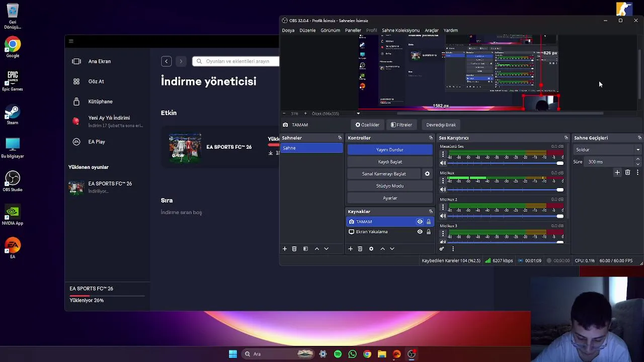Undock the Sahne Geçişleri panel
This screenshot has width=644, height=362.
coord(639,138)
